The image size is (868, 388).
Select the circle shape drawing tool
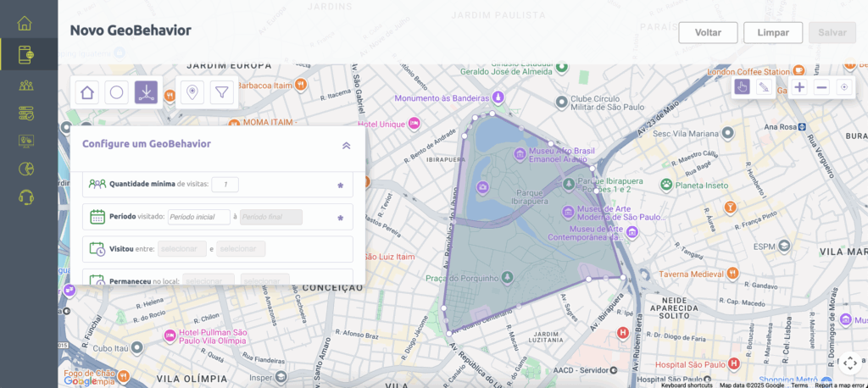click(117, 92)
